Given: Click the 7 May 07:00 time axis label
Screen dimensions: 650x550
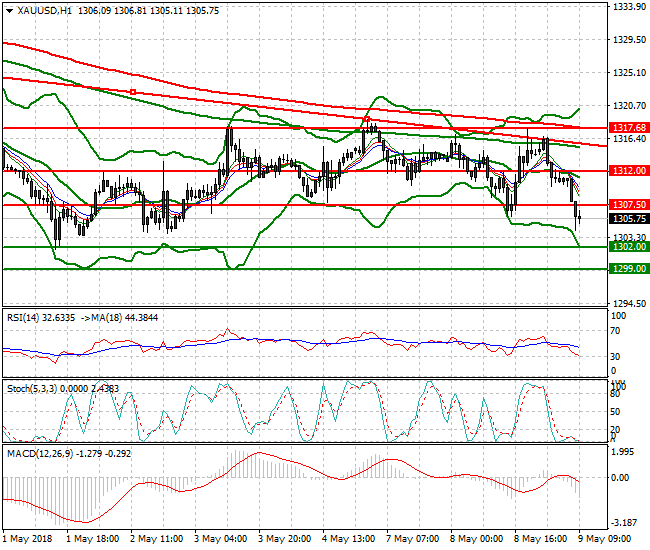Looking at the screenshot, I should click(413, 539).
